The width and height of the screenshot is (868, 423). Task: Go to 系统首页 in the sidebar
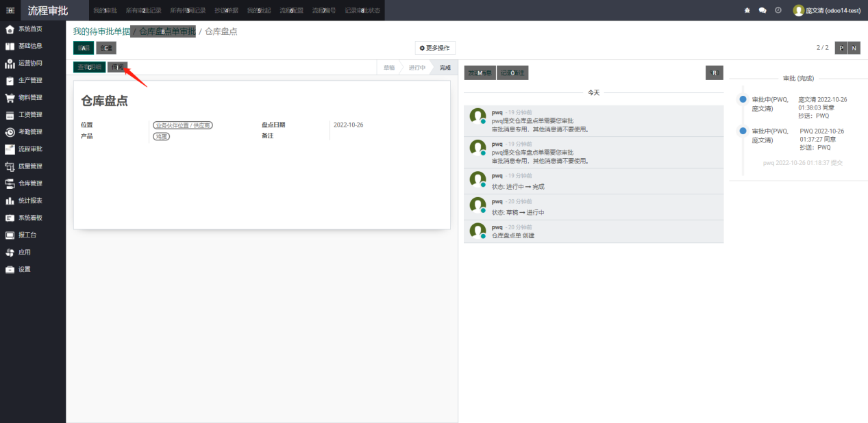(x=29, y=29)
